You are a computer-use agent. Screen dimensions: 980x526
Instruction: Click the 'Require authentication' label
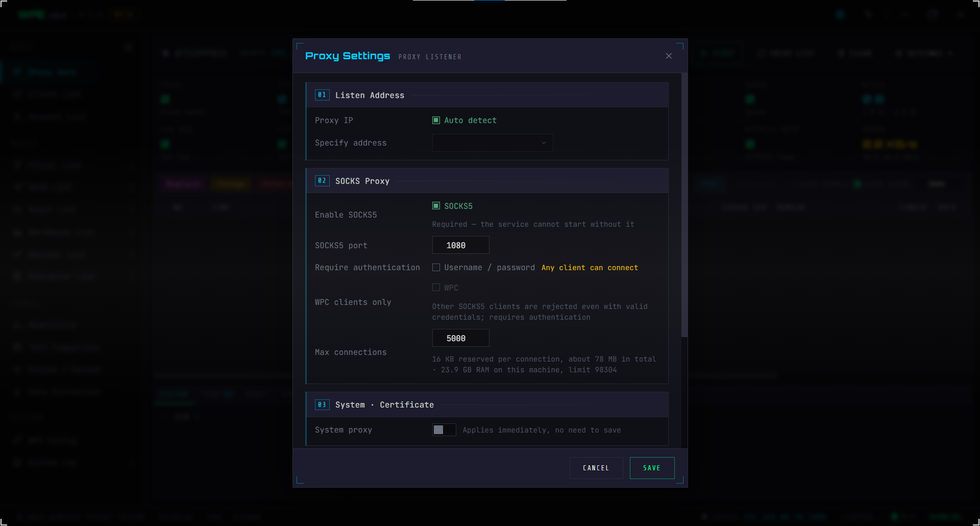coord(367,268)
